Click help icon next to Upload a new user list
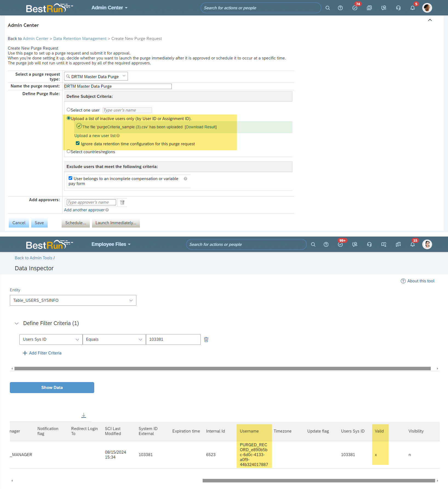Screen dimensions: 448x489 tap(118, 136)
